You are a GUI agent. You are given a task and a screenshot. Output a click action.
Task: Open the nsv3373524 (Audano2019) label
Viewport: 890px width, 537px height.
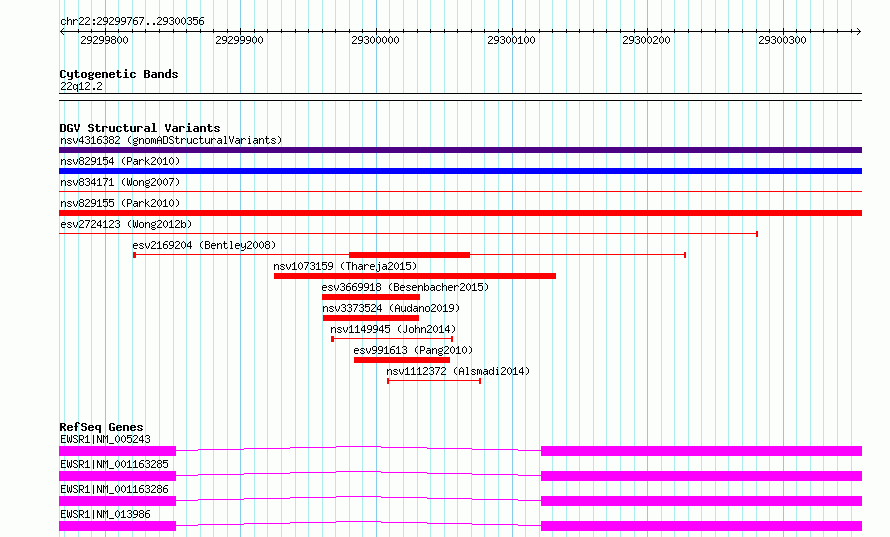391,308
